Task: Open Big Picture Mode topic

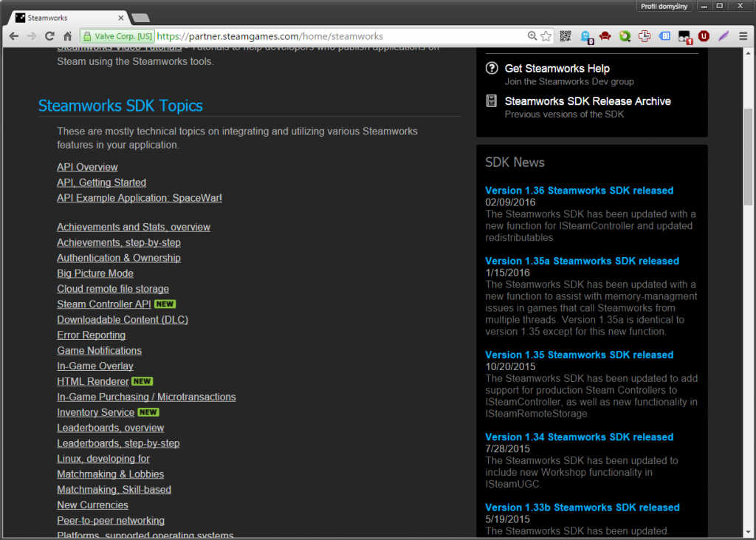Action: (95, 273)
